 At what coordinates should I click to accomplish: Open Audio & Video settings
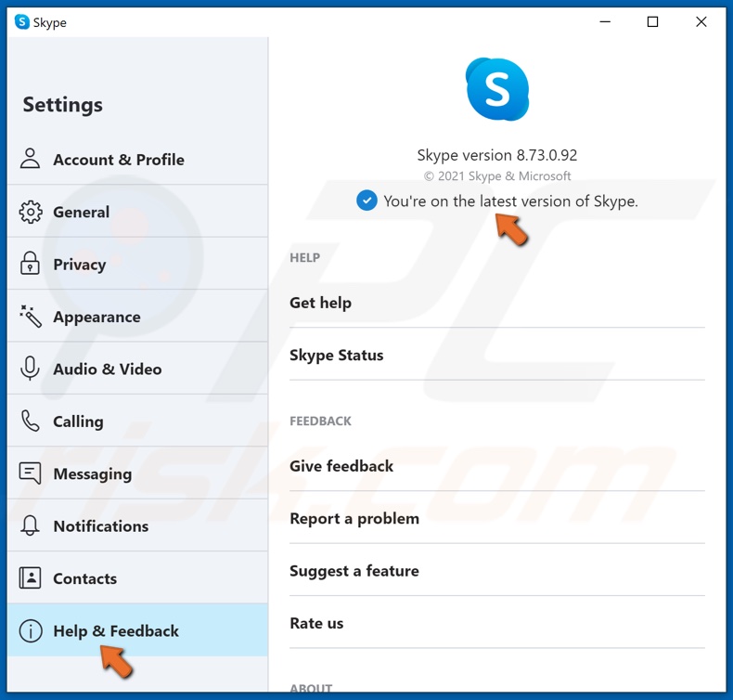137,369
